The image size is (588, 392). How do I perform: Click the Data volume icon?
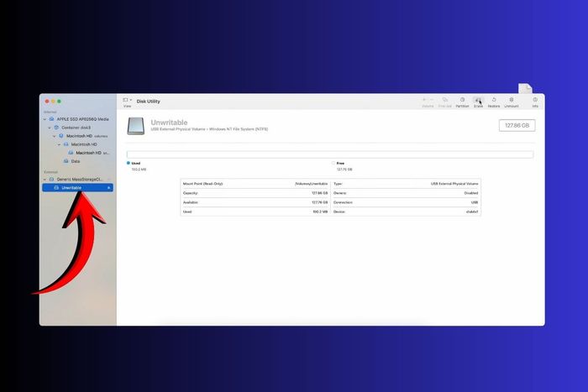[66, 161]
